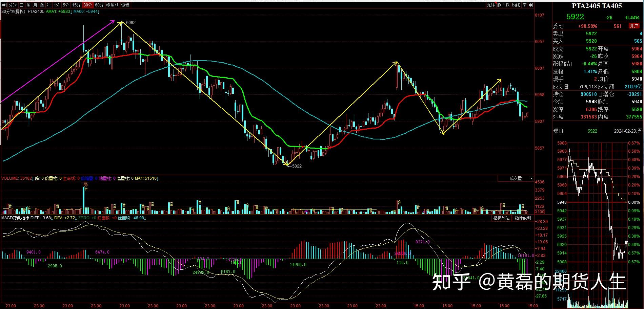Screen dimensions: 644x309
Task: Click the 外盘 331563 value
Action: click(589, 117)
